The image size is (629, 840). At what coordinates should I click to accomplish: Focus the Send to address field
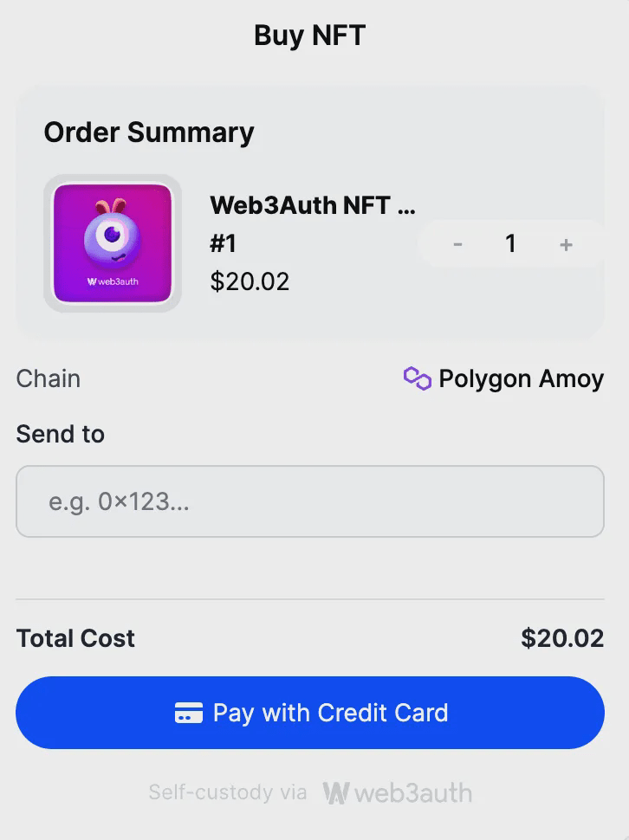pos(309,501)
